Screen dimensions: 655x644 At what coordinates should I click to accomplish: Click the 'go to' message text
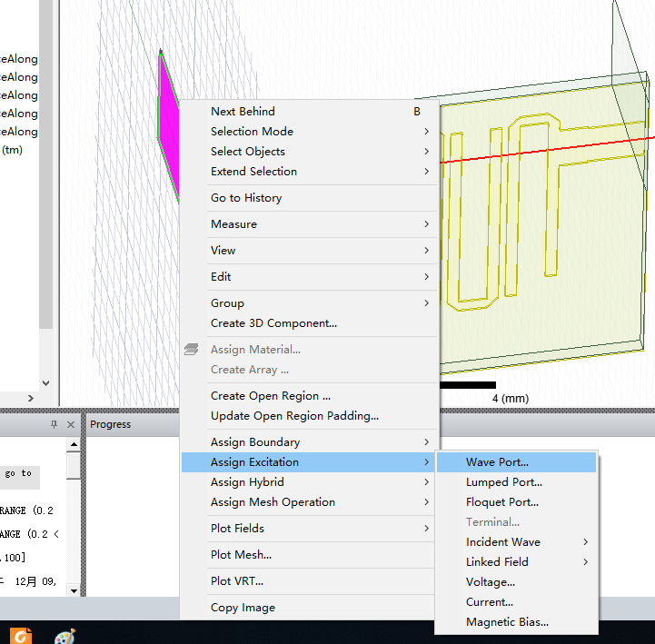[18, 473]
